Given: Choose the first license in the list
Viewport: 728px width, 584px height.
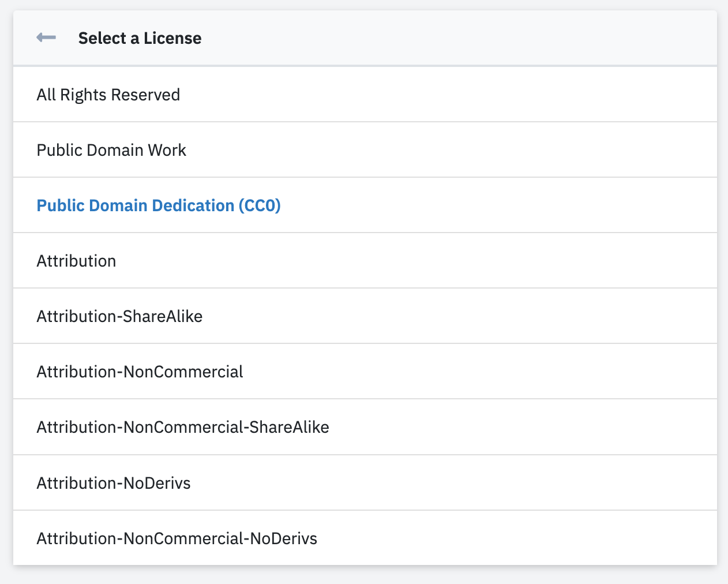Looking at the screenshot, I should pos(108,95).
